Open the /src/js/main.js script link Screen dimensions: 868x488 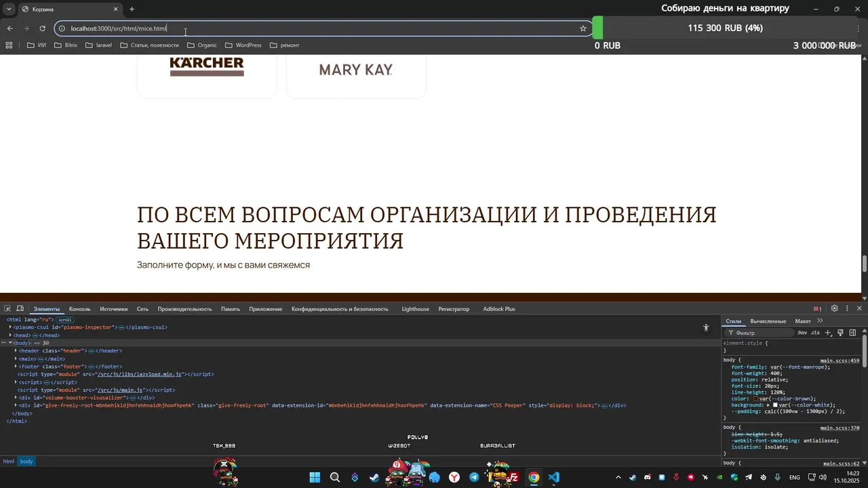coord(121,390)
